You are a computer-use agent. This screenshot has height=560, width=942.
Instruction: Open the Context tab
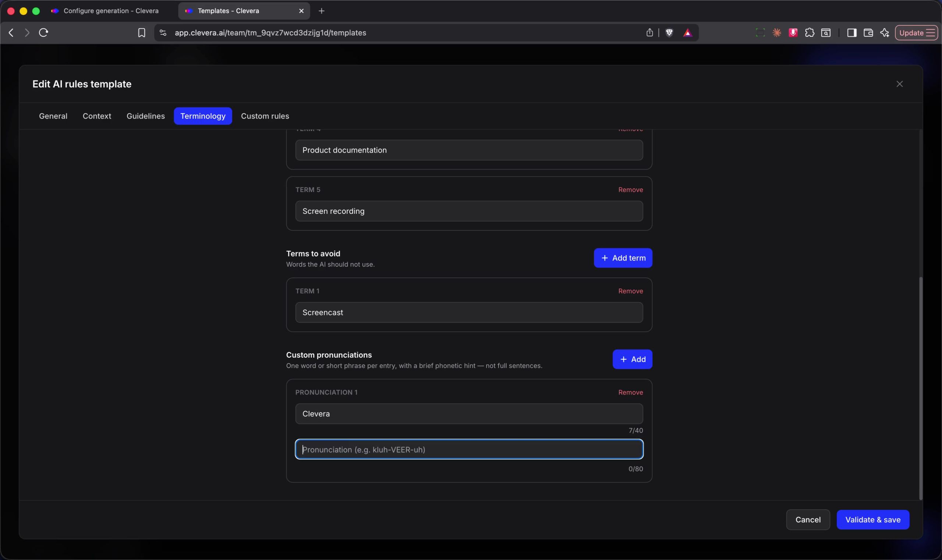[x=97, y=116]
